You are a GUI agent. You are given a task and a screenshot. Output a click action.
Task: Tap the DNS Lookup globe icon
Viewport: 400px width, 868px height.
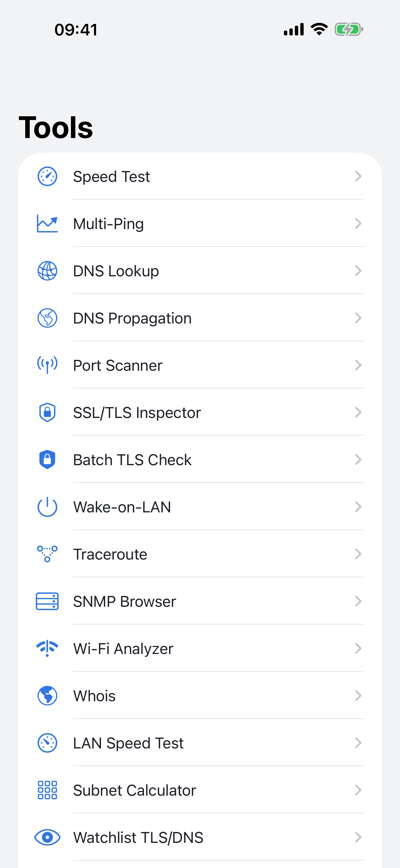click(47, 271)
